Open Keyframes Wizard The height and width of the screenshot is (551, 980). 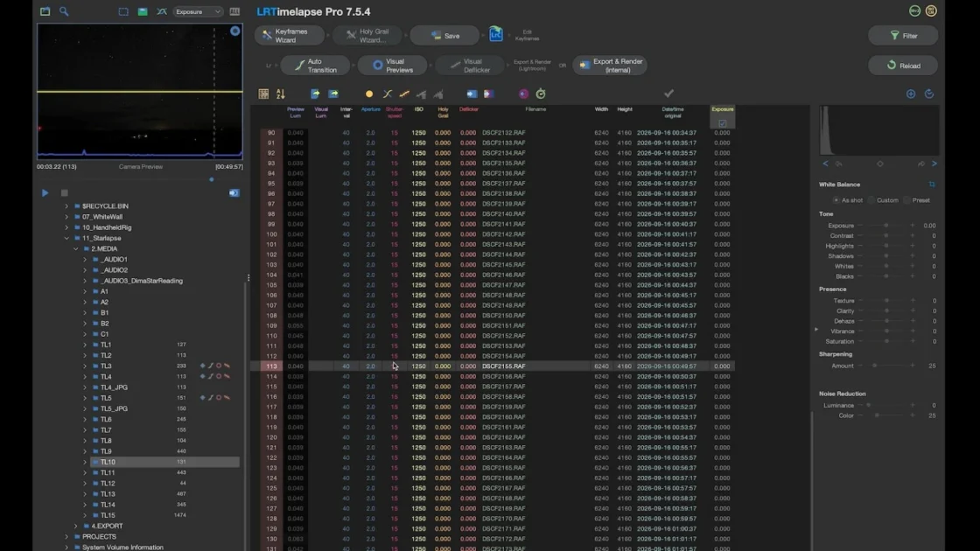click(x=290, y=36)
